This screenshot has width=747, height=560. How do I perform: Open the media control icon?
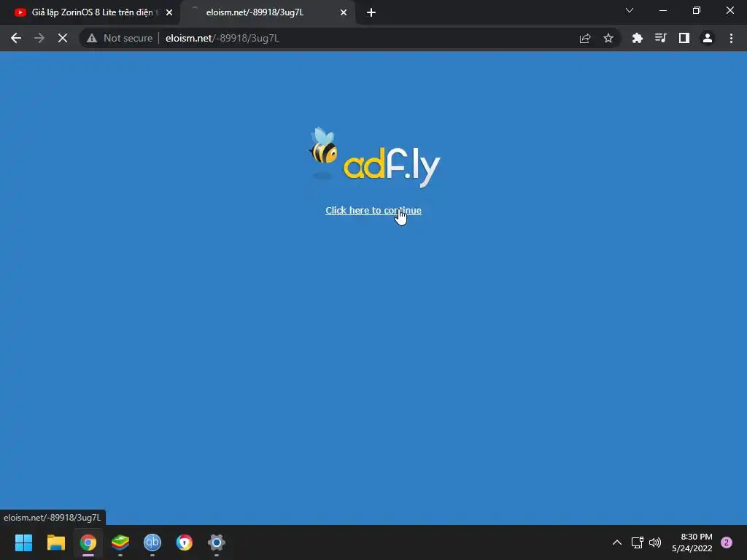[x=660, y=38]
